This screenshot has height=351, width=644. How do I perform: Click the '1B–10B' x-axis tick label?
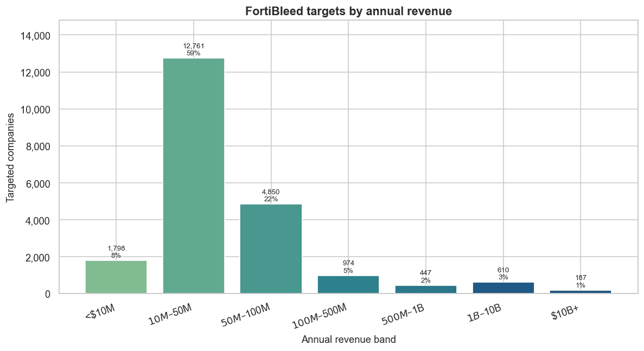click(x=484, y=314)
